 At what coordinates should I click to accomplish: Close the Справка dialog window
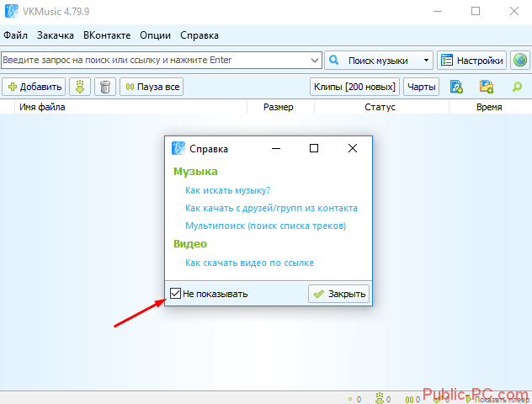click(353, 148)
